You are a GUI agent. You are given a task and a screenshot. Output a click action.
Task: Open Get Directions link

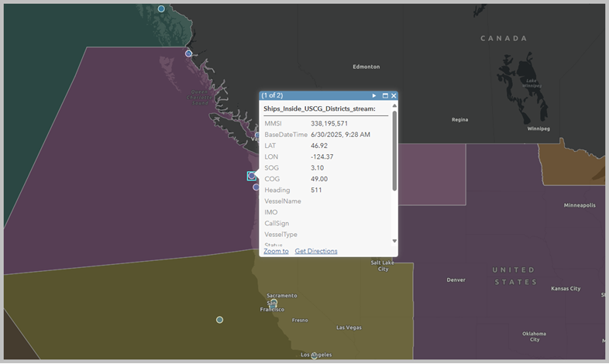pyautogui.click(x=315, y=251)
